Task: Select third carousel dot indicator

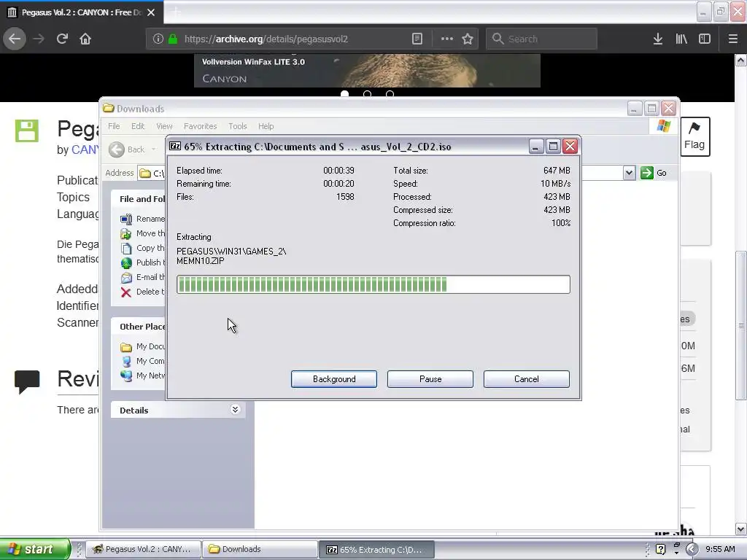Action: click(390, 94)
